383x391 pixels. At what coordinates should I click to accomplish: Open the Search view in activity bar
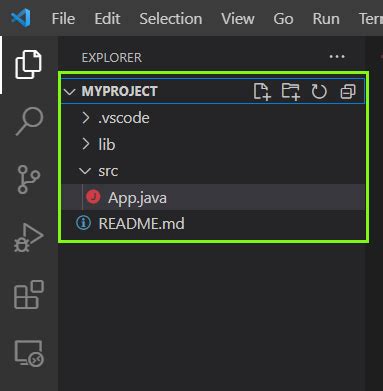29,121
